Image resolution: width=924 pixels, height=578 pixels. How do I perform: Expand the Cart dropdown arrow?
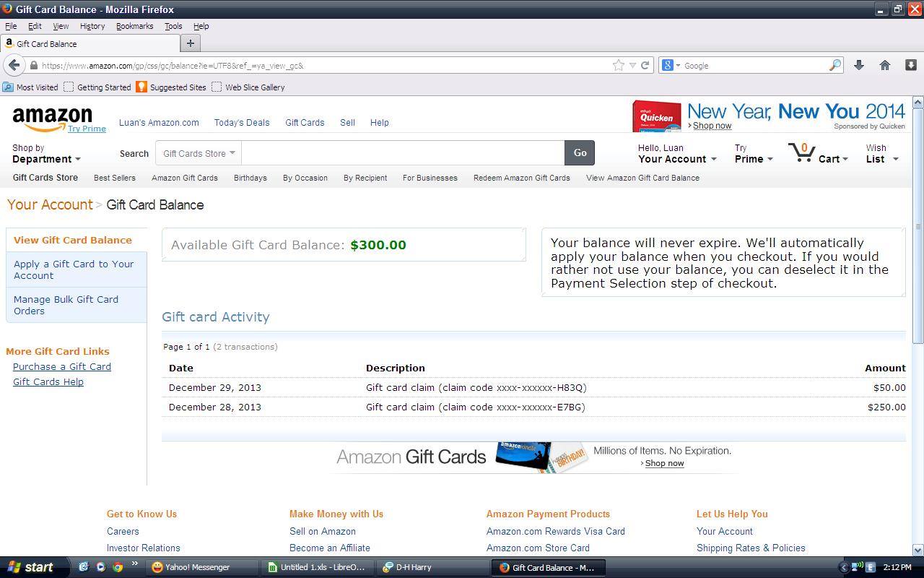[845, 160]
